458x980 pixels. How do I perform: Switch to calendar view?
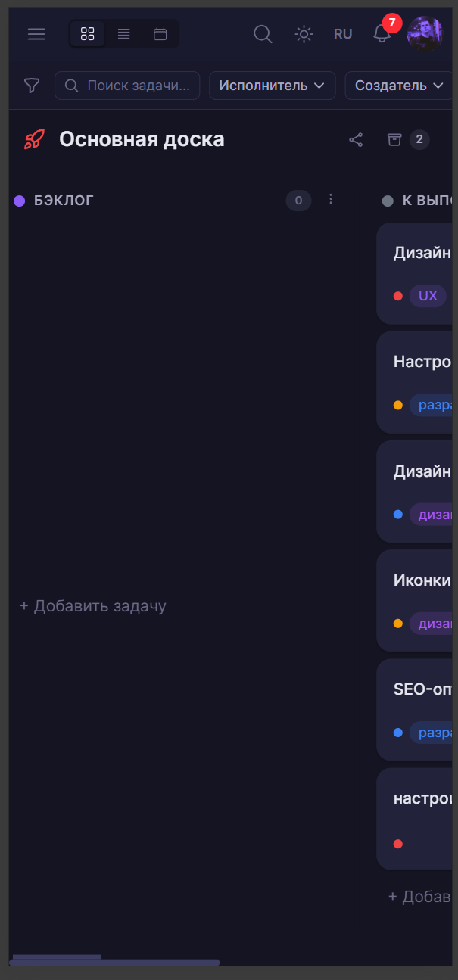160,34
